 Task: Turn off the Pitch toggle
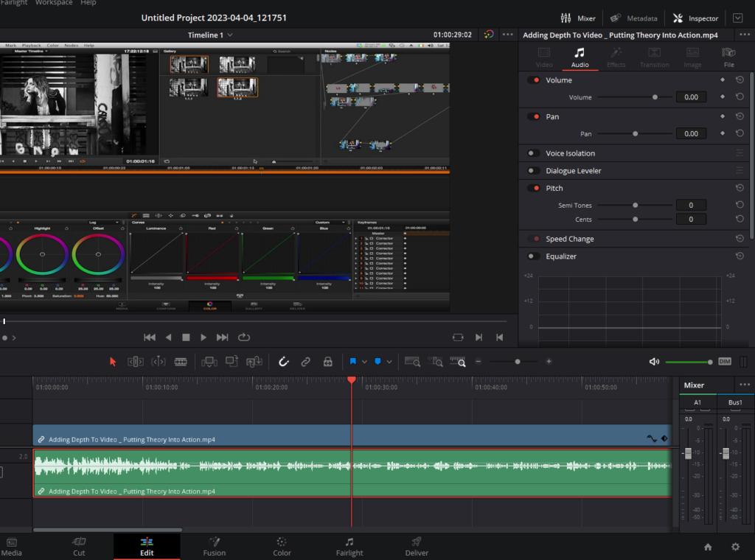point(534,188)
